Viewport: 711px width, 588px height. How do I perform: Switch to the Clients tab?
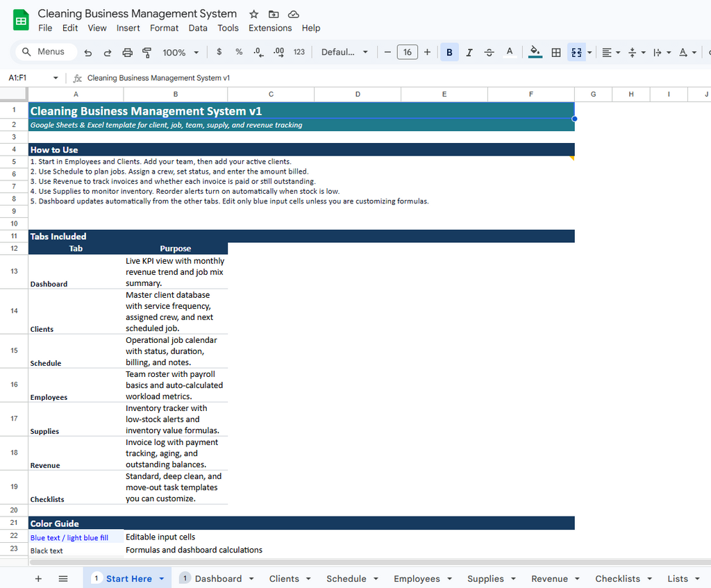point(284,578)
